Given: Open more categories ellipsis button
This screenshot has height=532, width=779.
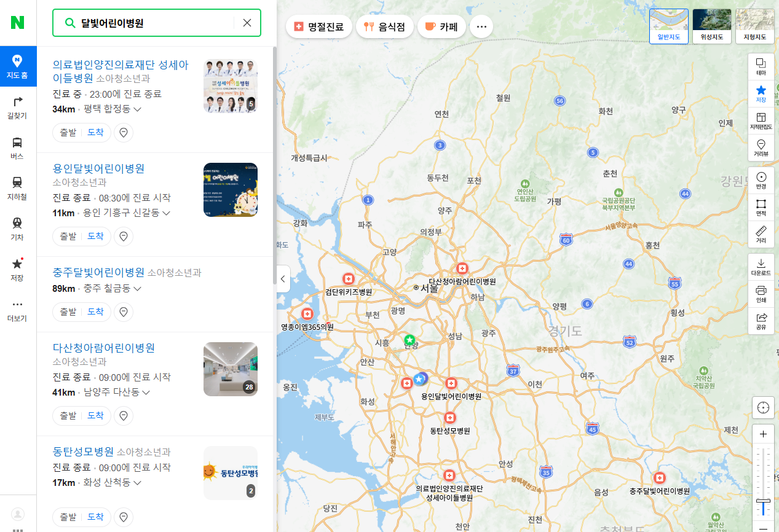Looking at the screenshot, I should click(x=481, y=26).
